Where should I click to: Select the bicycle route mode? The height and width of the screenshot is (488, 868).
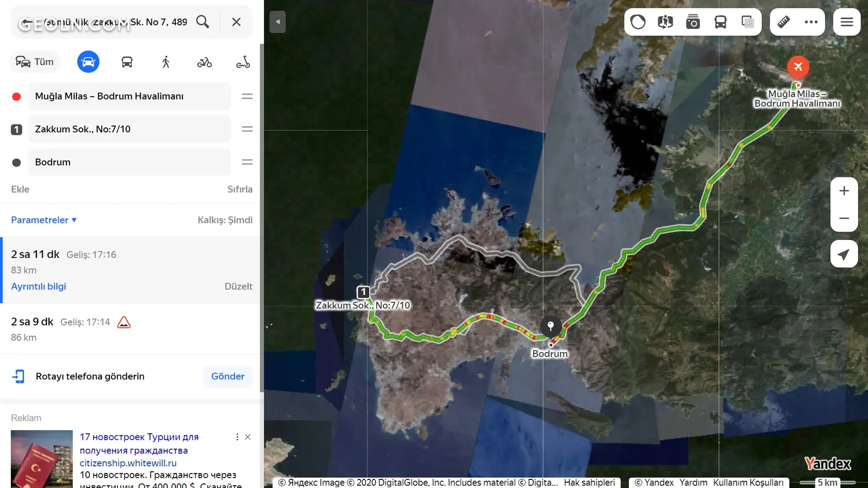204,62
